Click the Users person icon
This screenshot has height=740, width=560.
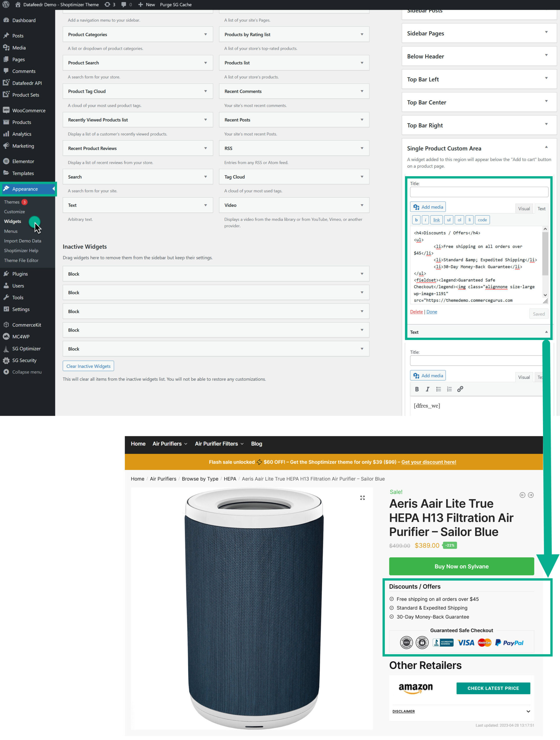(6, 285)
